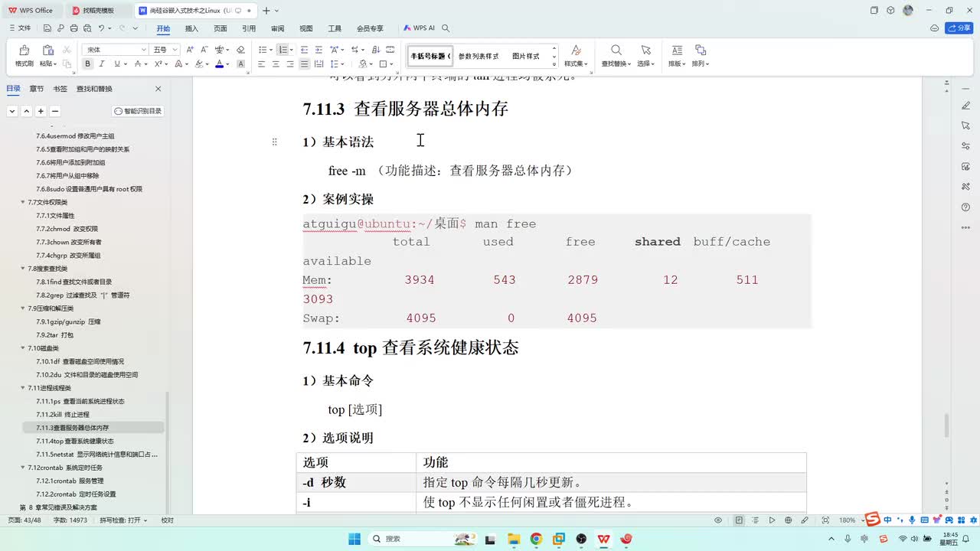Click the Cut scissors icon
980x551 pixels.
coord(67,50)
